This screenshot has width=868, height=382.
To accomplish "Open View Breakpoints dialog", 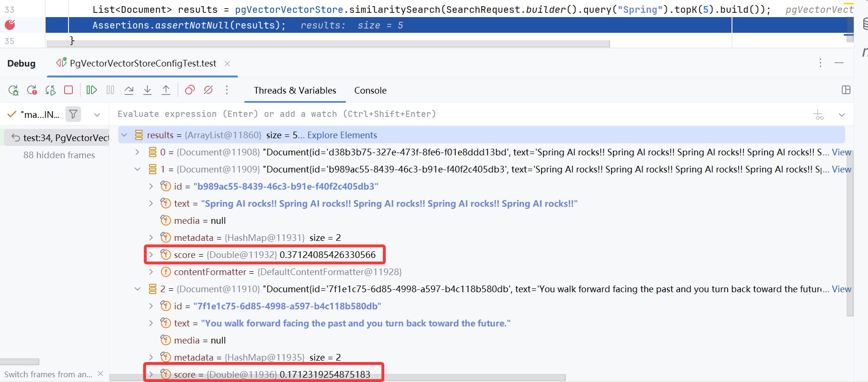I will pos(190,90).
